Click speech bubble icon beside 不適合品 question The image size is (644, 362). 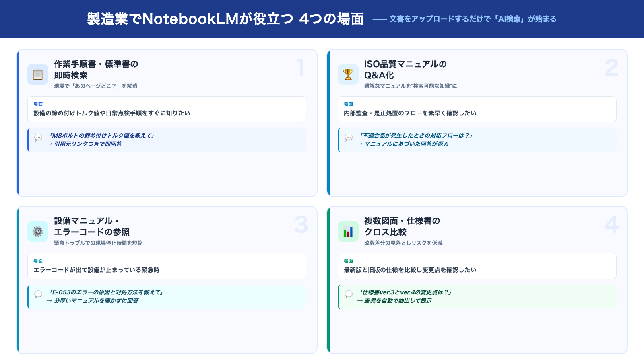[349, 138]
